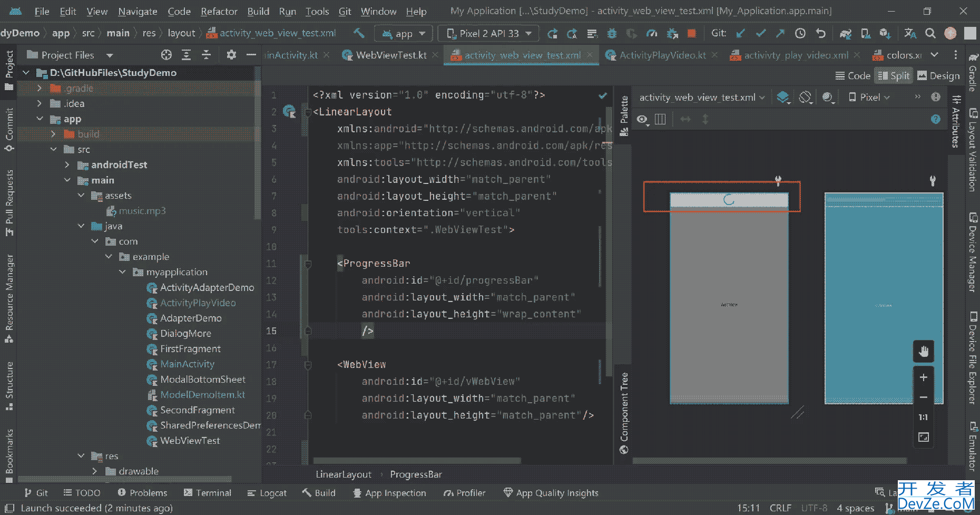Click horizontal scrollbar under code editor
Viewport: 980px width, 515px height.
pos(416,461)
